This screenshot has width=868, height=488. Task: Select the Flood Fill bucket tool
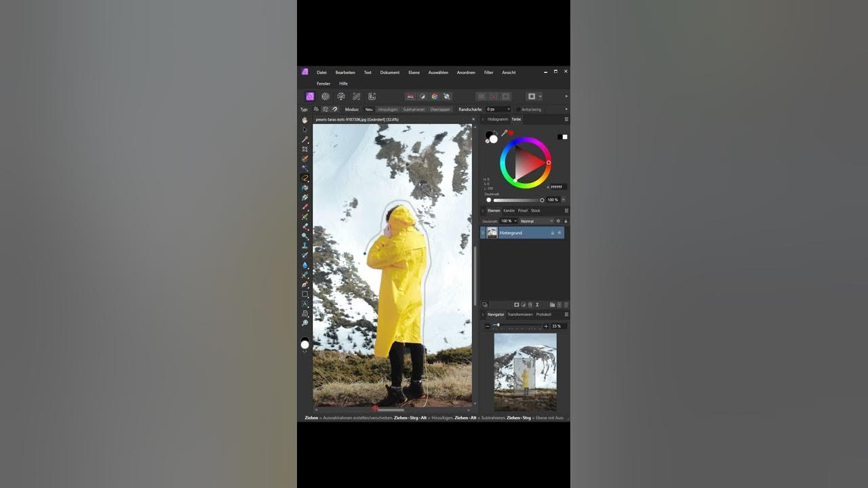click(x=304, y=188)
